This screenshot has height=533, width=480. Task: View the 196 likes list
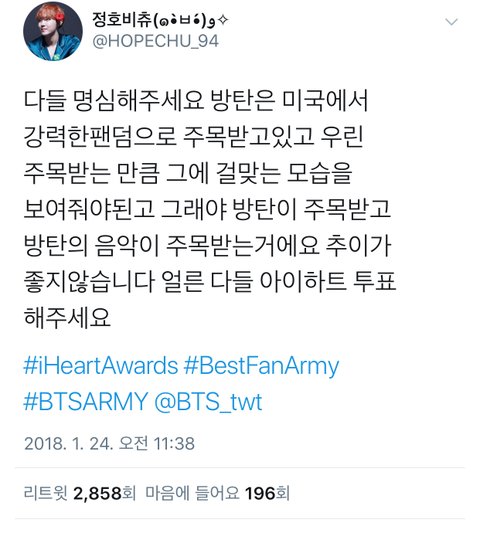(x=218, y=493)
